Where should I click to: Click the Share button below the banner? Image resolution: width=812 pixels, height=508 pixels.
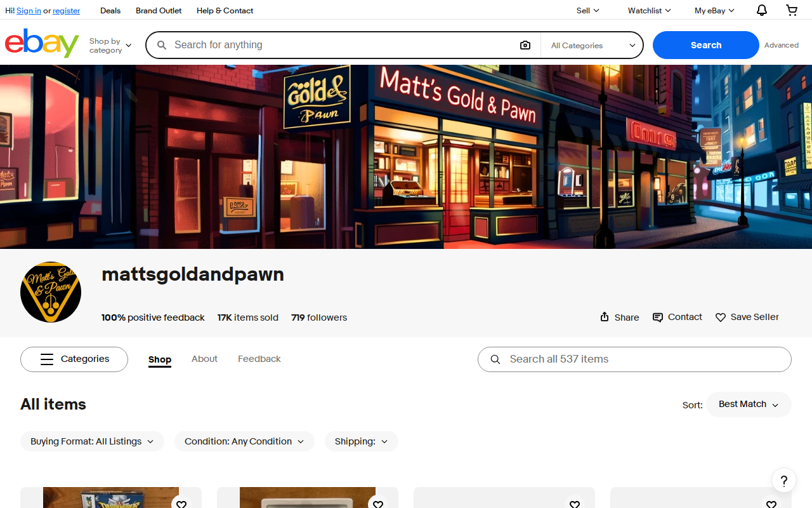620,317
